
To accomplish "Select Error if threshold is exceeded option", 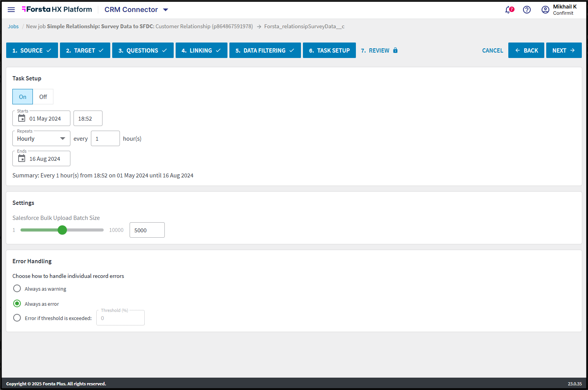I will 17,318.
